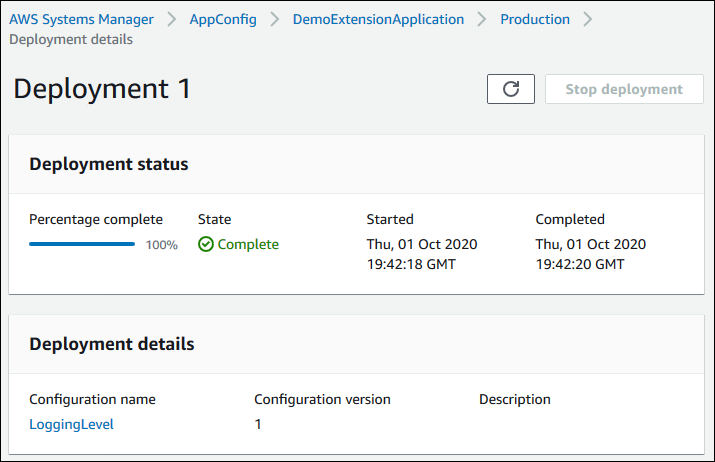Click the breadcrumb chevron after Production
This screenshot has height=462, width=715.
[587, 19]
